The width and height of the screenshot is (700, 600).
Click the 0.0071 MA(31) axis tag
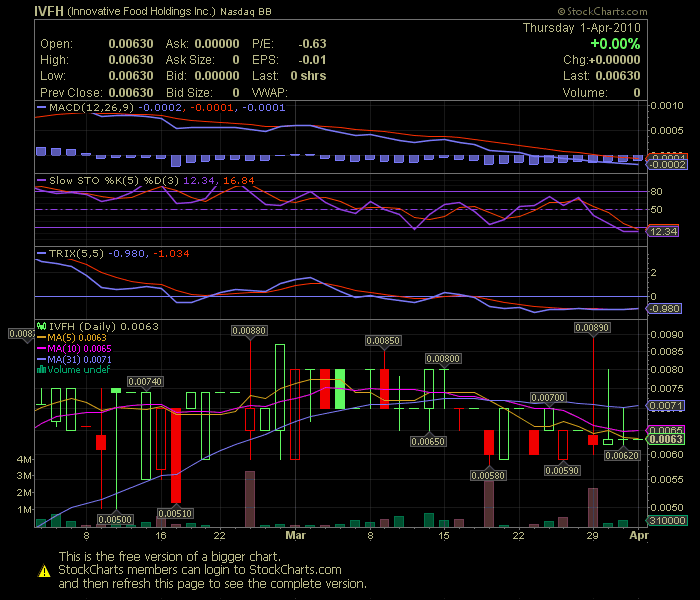click(666, 406)
